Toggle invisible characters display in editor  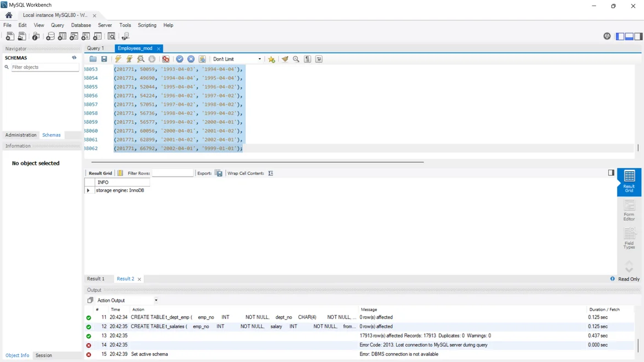tap(308, 59)
